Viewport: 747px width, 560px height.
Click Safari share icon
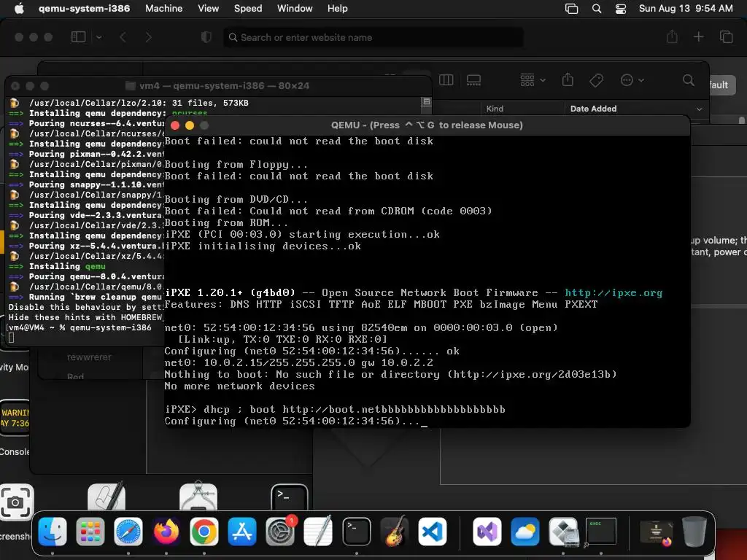pos(672,36)
